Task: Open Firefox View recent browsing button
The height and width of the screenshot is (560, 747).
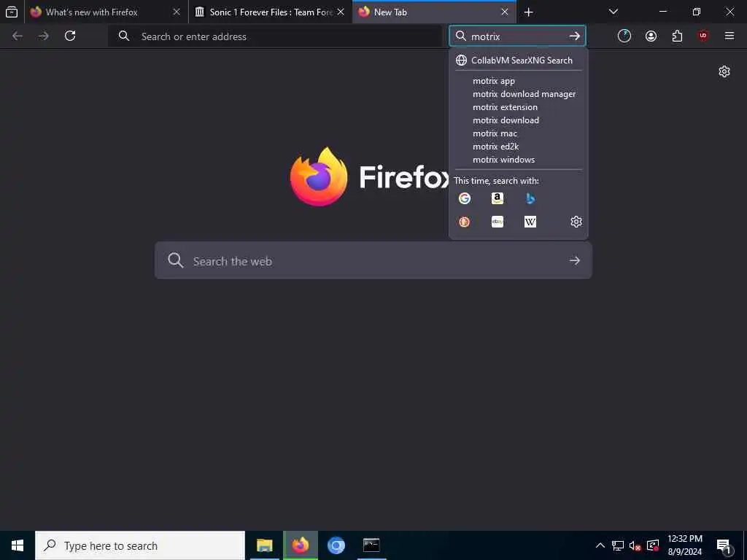Action: pos(12,12)
